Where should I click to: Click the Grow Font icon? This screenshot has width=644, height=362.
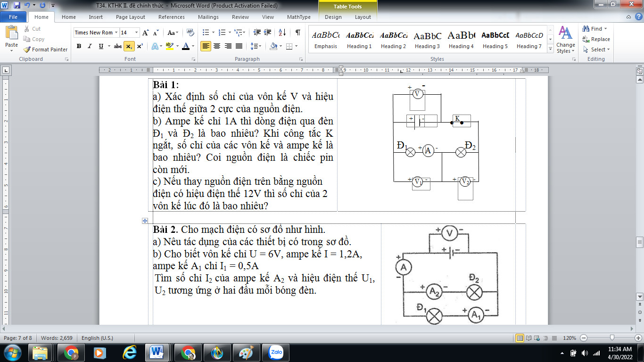[x=146, y=33]
